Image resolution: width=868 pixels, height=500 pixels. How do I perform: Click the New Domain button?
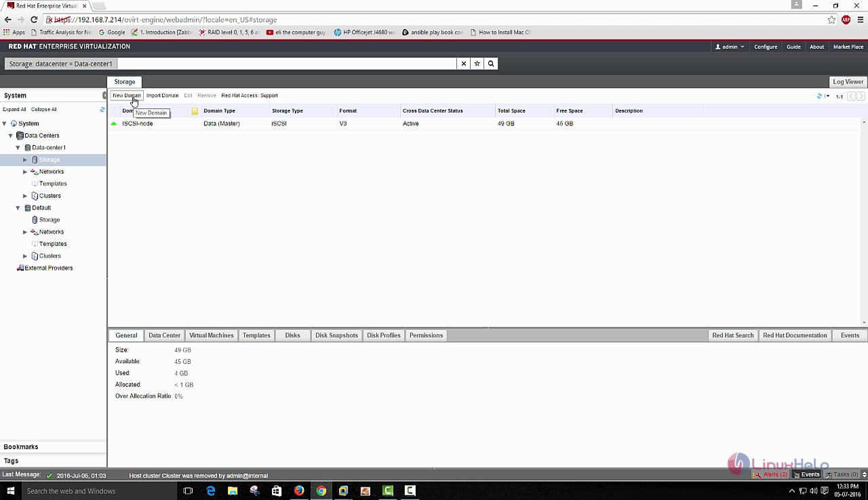point(127,96)
